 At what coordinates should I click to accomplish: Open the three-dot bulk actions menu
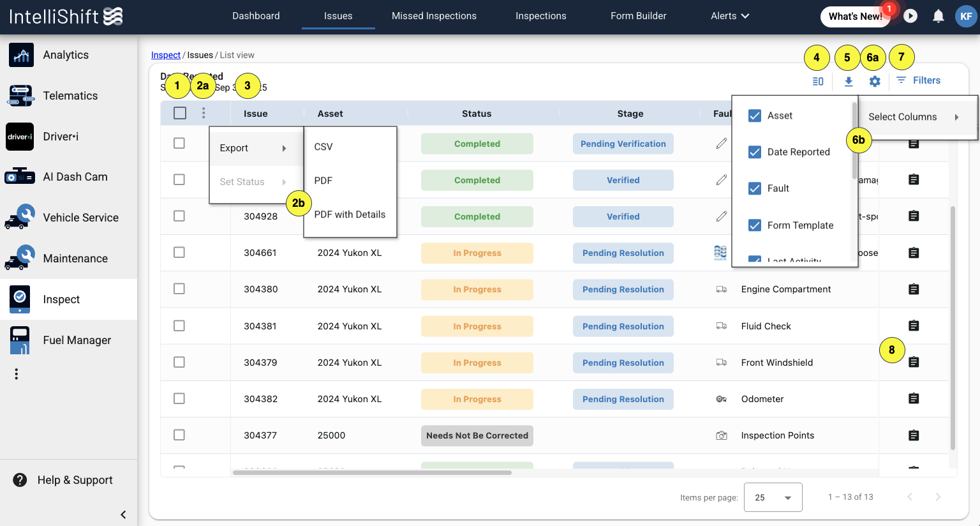(204, 113)
